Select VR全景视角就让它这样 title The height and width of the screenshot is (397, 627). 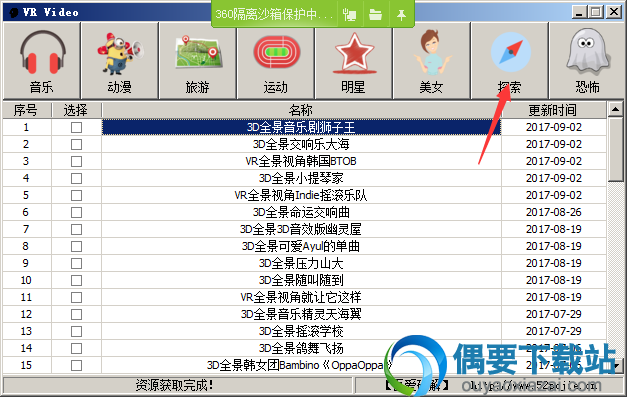301,297
